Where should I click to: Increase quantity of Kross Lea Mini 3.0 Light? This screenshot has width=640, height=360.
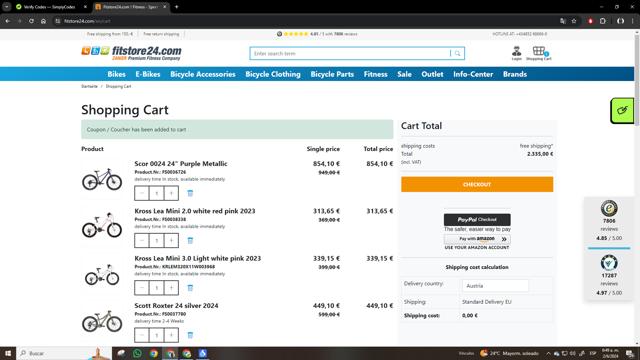click(171, 288)
